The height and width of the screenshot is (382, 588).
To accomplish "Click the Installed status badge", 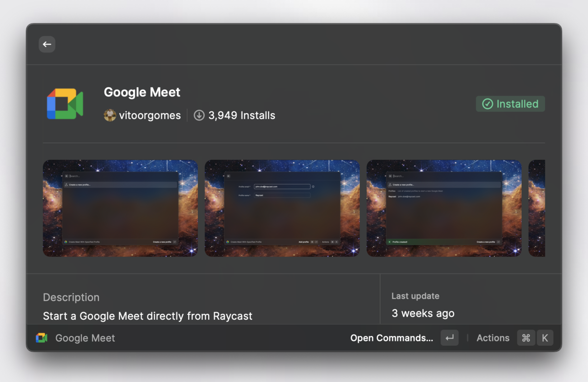I will (510, 104).
